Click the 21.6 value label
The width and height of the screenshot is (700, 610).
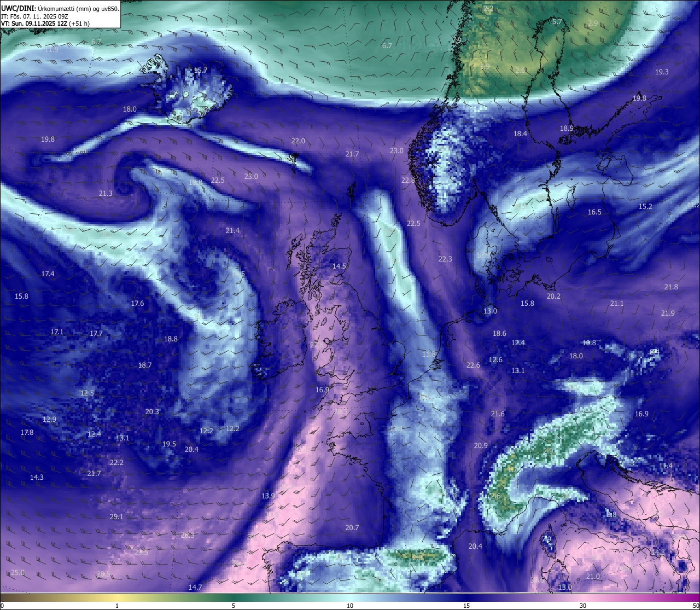coord(498,414)
